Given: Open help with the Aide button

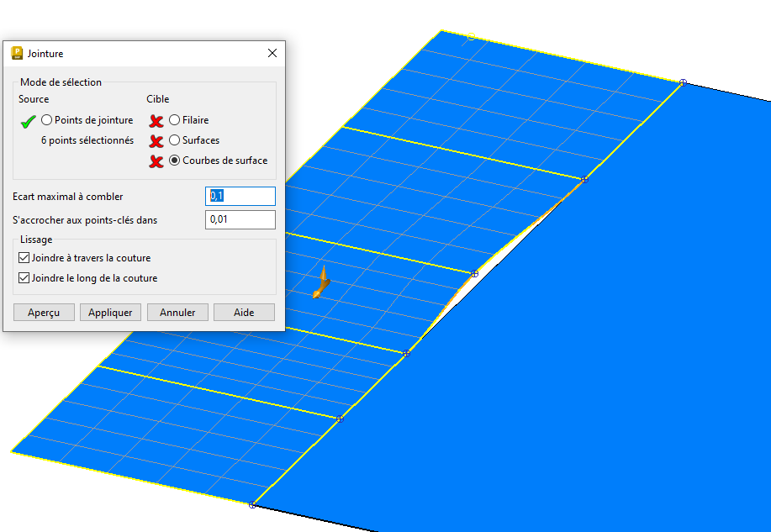Looking at the screenshot, I should pos(244,313).
